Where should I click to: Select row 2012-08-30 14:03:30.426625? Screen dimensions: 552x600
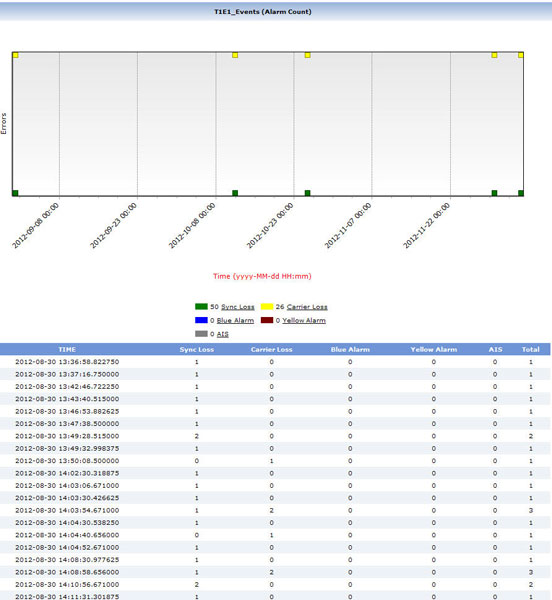(x=275, y=498)
